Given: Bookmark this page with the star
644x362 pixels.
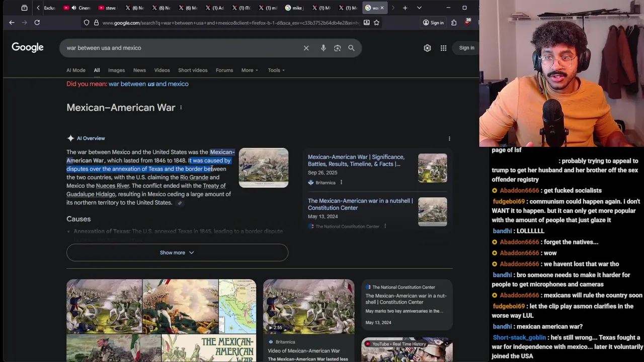Looking at the screenshot, I should 376,23.
